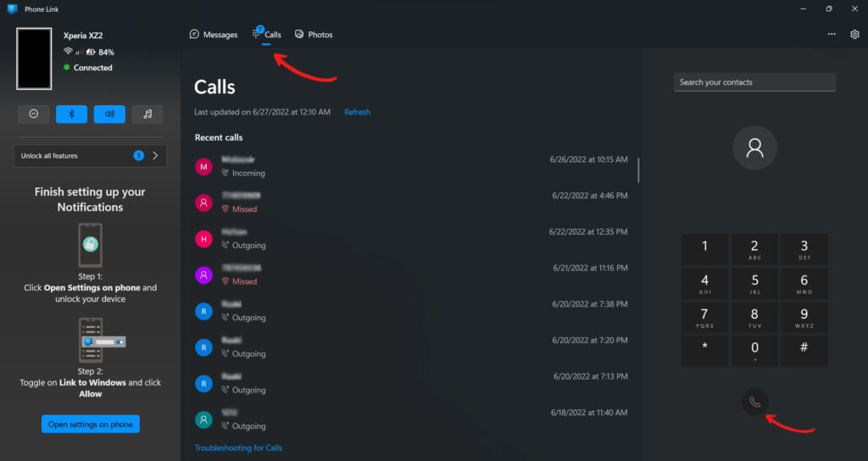
Task: Toggle Do Not Disturb on phone
Action: coord(34,114)
